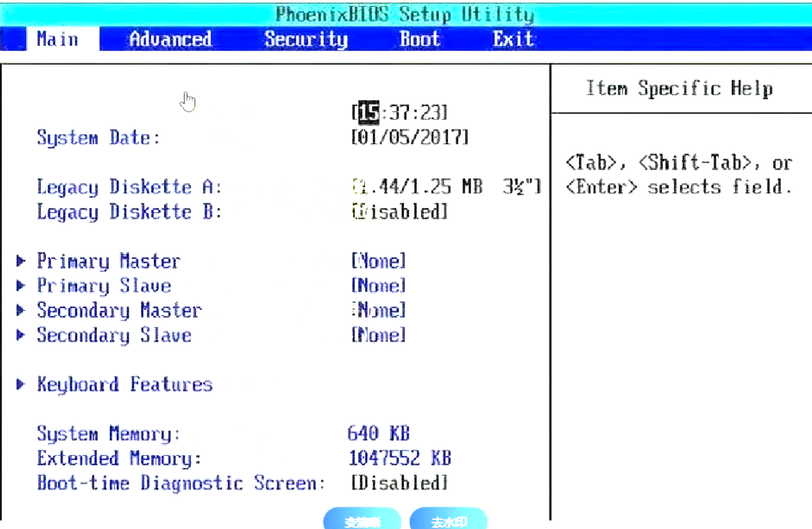Screen dimensions: 812x529
Task: Click the System Memory label
Action: pos(109,434)
